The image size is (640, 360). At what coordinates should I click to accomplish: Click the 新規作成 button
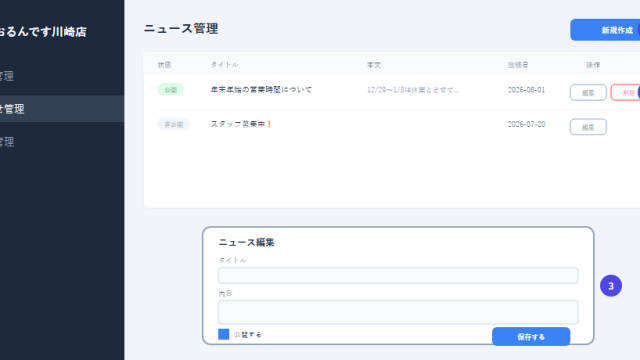pyautogui.click(x=605, y=30)
